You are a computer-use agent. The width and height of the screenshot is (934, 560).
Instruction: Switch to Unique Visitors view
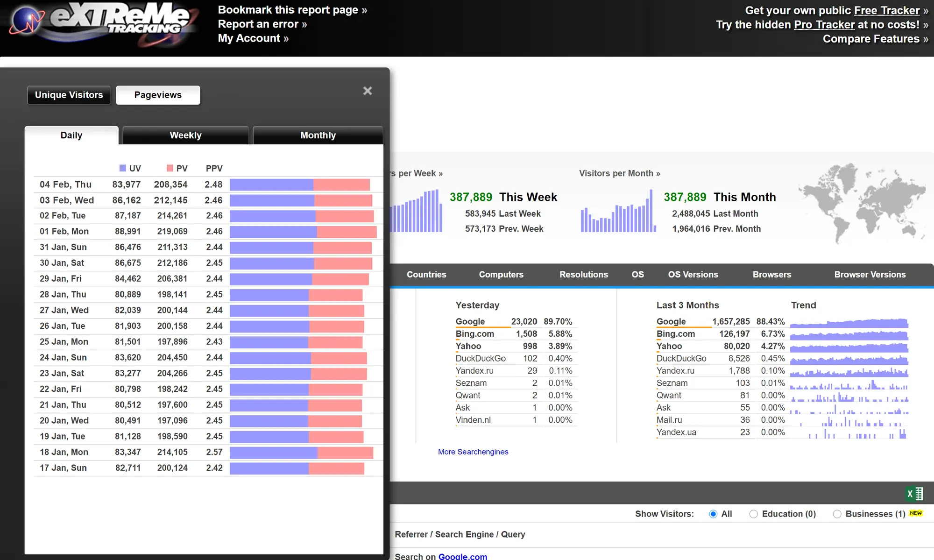click(69, 95)
